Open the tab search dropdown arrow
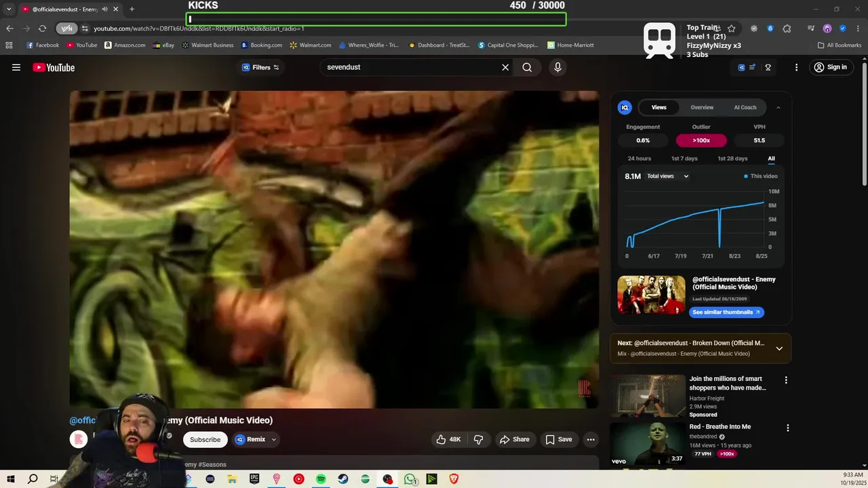 click(9, 9)
